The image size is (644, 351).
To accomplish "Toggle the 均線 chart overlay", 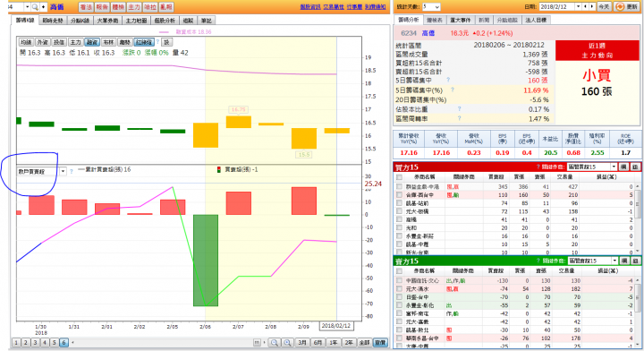I will (26, 42).
